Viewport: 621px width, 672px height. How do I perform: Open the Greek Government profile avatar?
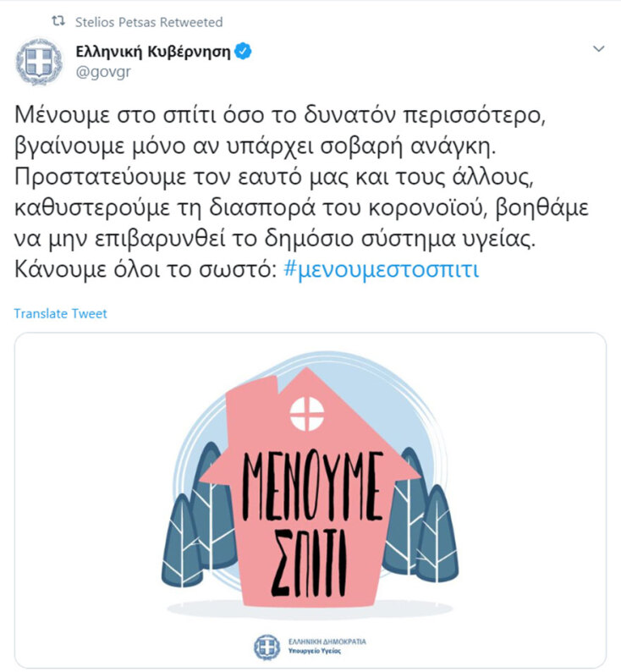click(x=39, y=61)
